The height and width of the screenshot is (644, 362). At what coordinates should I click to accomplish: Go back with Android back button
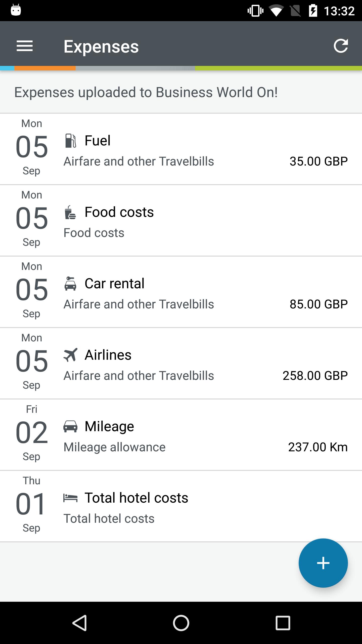coord(80,623)
